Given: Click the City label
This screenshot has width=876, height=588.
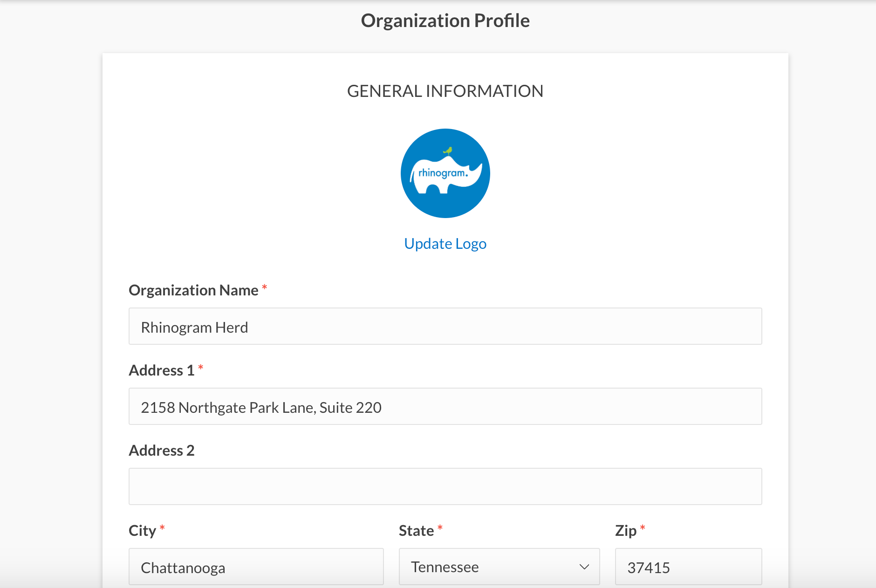Looking at the screenshot, I should point(142,531).
